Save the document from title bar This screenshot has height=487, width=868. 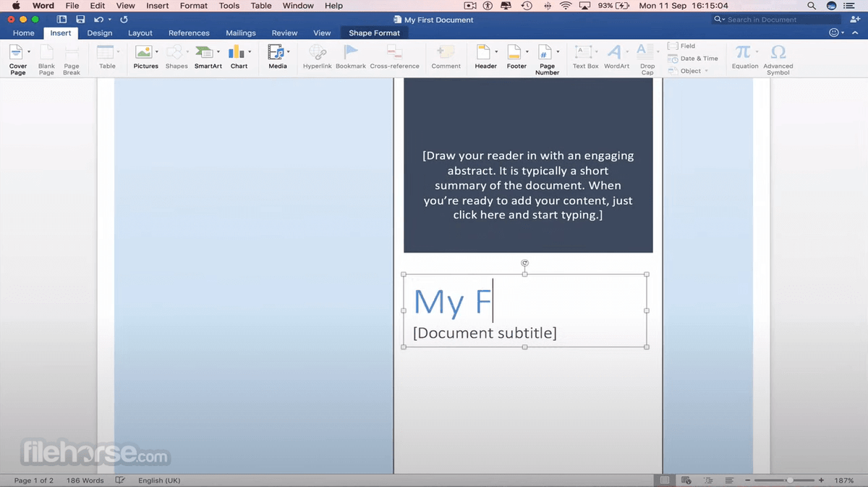[x=80, y=20]
